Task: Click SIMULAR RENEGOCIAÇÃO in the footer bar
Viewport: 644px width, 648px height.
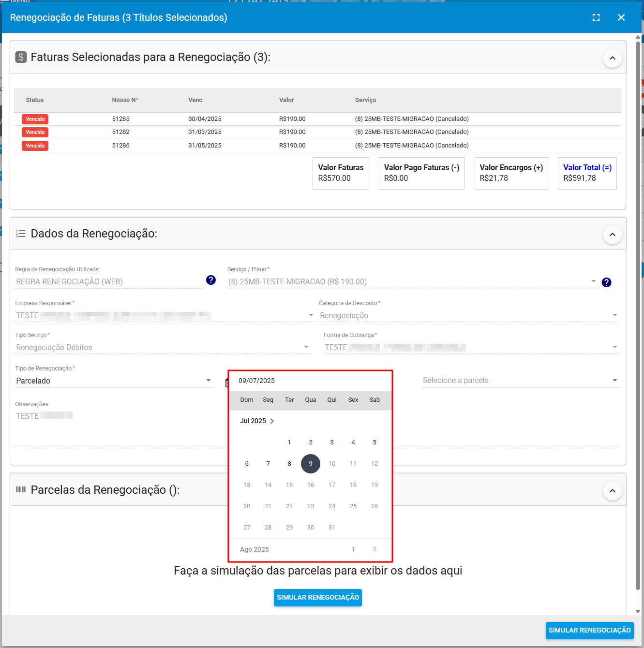Action: 590,631
